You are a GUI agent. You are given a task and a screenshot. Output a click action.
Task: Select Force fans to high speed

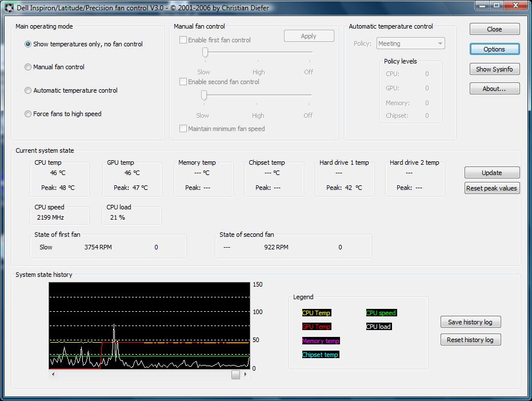click(63, 114)
